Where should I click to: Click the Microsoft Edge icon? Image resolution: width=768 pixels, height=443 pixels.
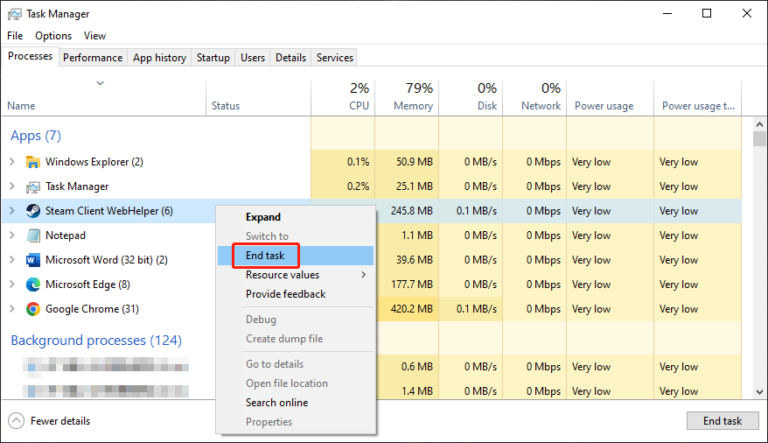(33, 285)
